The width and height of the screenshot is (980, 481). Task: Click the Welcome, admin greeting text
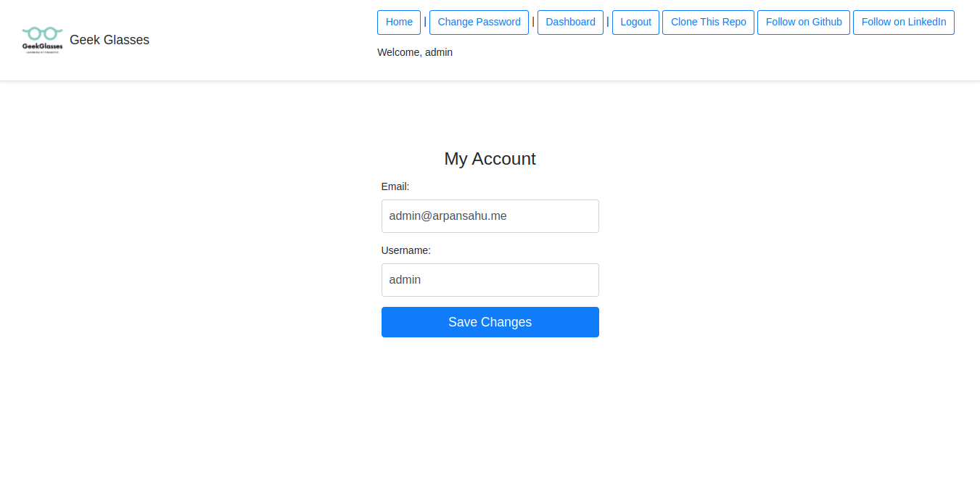[415, 52]
